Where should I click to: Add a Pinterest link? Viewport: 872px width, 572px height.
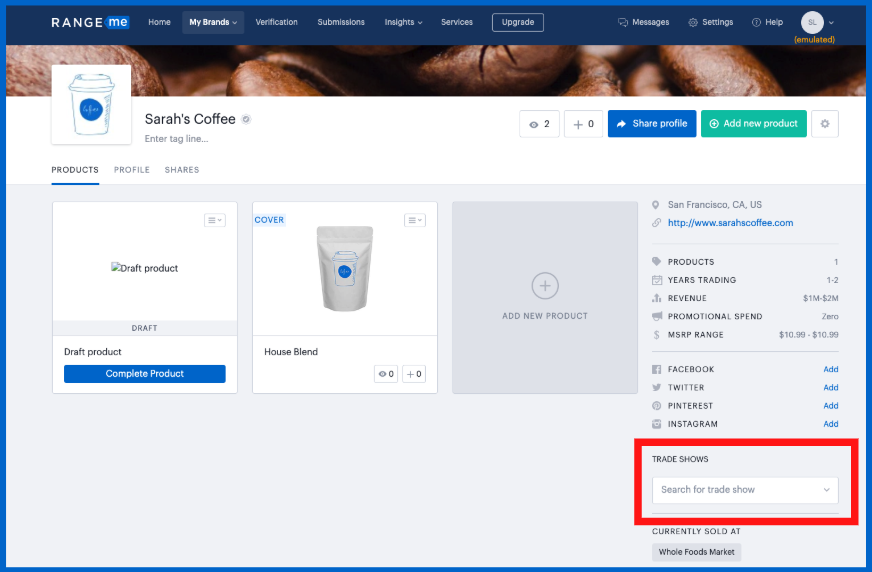831,406
